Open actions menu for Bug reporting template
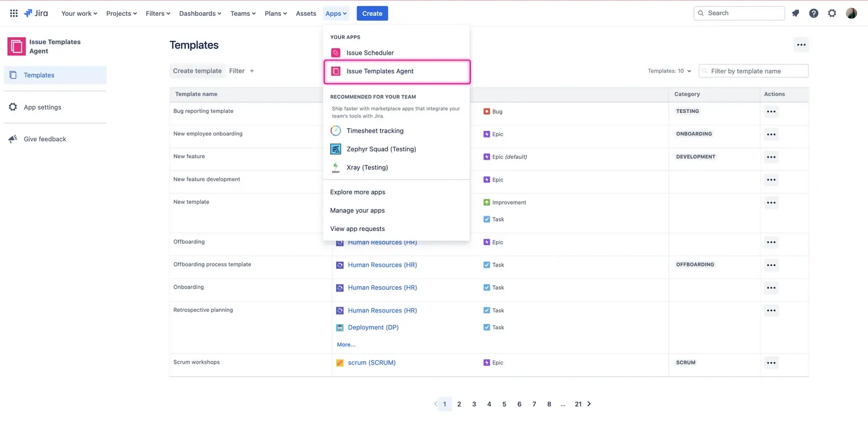This screenshot has width=868, height=423. (x=771, y=112)
